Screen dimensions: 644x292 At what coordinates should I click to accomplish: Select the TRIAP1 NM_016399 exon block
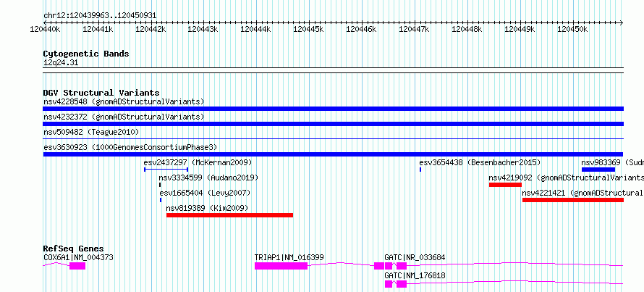[281, 266]
